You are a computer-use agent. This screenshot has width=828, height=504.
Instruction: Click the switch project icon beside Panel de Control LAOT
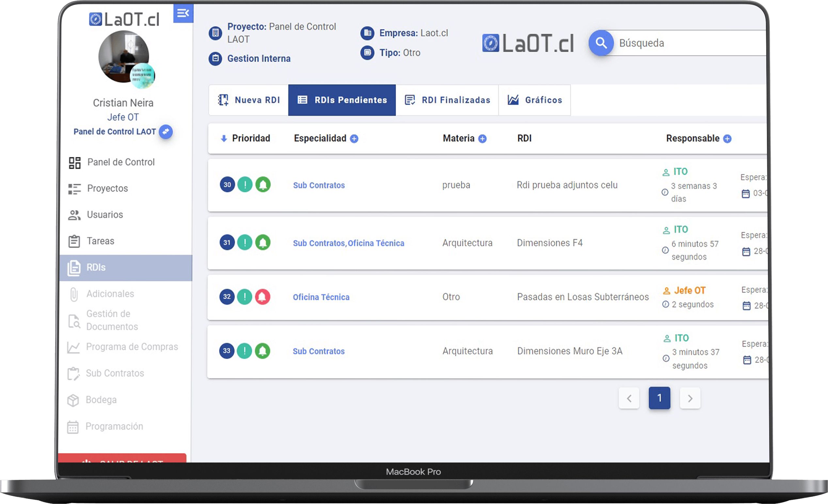point(166,131)
